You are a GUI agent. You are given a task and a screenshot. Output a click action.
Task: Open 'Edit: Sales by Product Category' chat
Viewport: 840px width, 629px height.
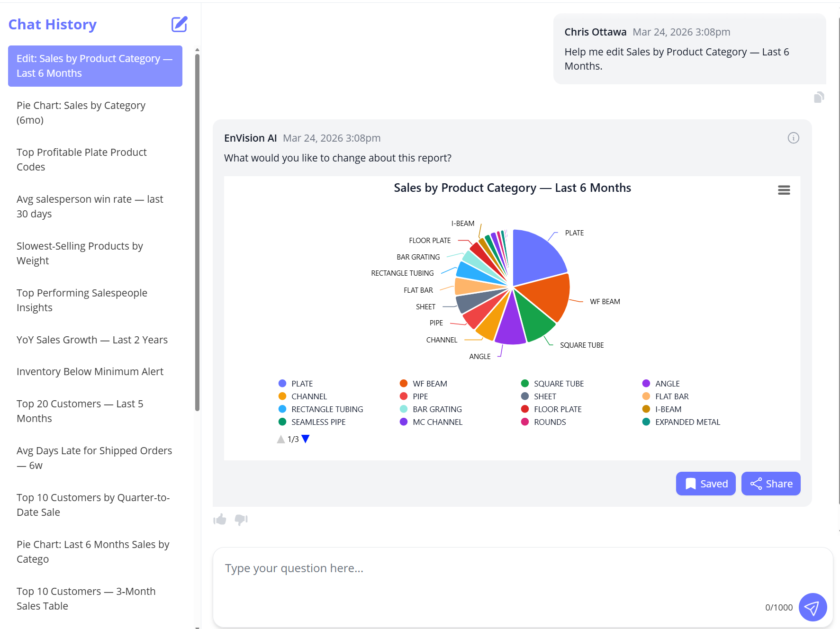[95, 66]
